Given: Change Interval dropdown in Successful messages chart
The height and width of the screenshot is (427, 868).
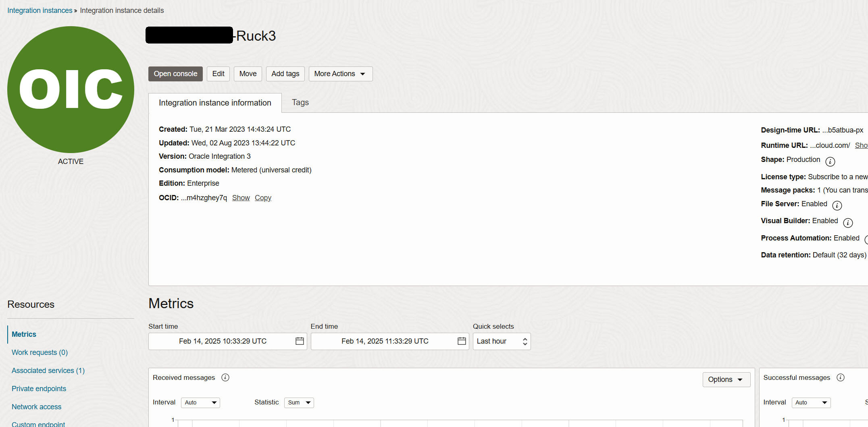Looking at the screenshot, I should point(811,402).
